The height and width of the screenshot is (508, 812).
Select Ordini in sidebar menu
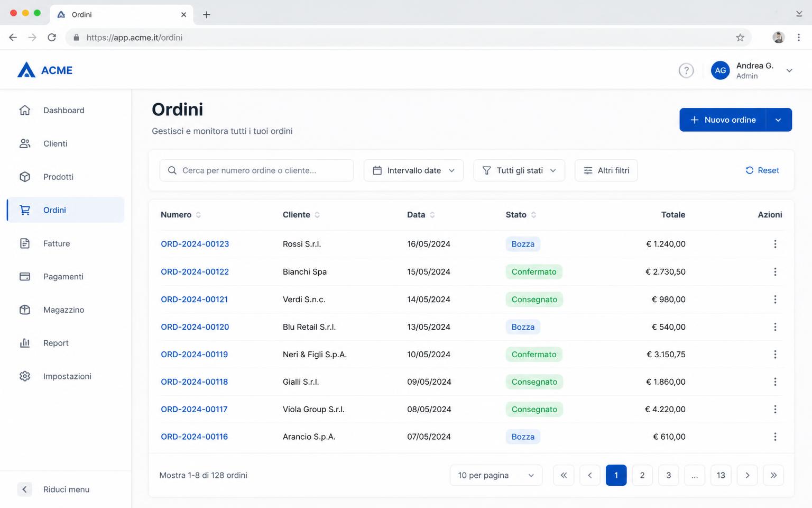tap(66, 210)
